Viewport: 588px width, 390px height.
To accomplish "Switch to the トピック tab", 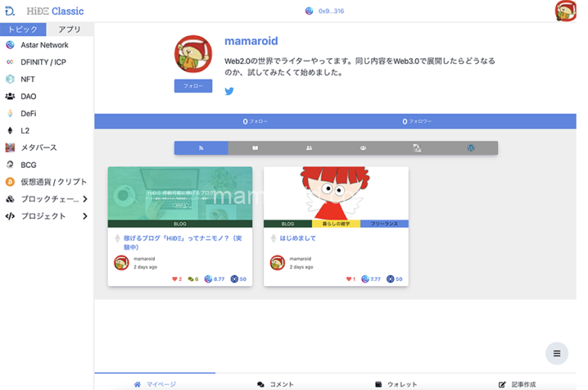I will click(23, 30).
